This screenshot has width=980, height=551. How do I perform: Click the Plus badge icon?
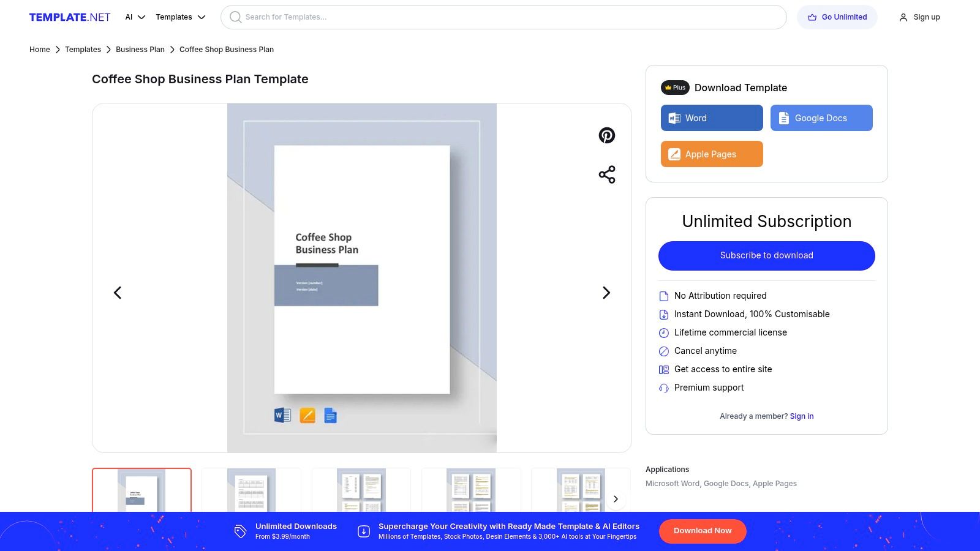point(675,88)
